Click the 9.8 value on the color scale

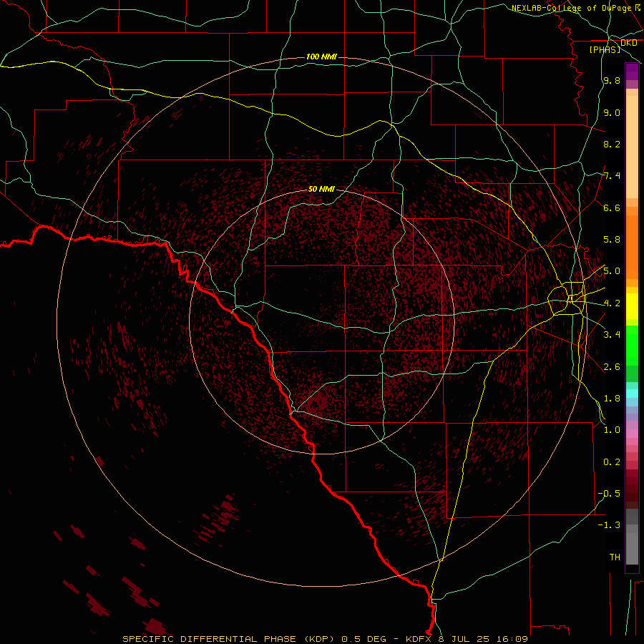(612, 81)
